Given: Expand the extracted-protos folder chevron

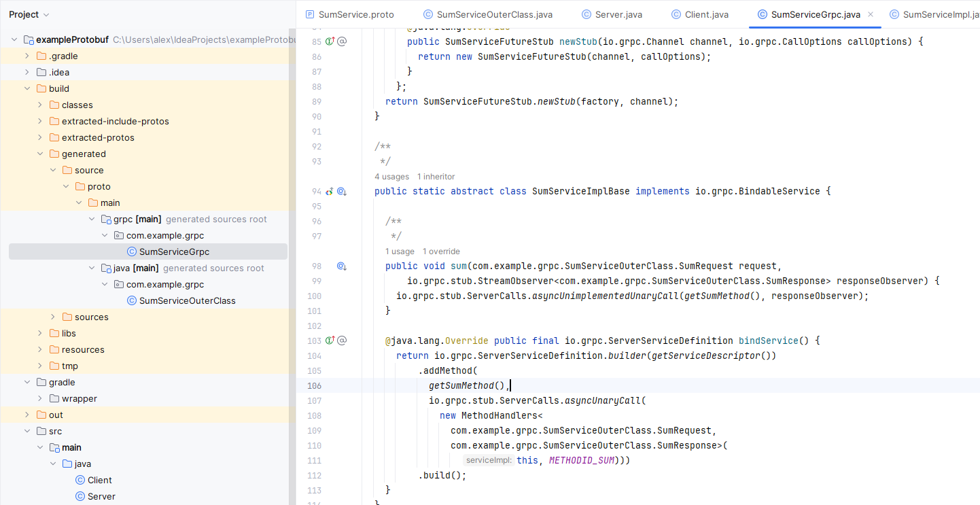Looking at the screenshot, I should pyautogui.click(x=40, y=137).
